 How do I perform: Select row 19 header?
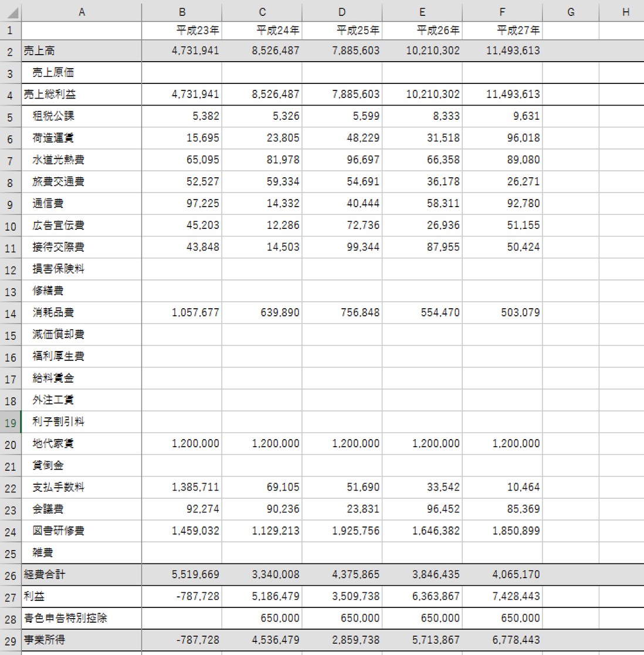(x=11, y=423)
